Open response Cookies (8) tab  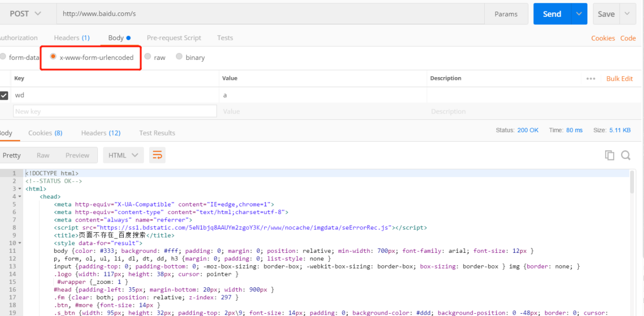coord(45,133)
